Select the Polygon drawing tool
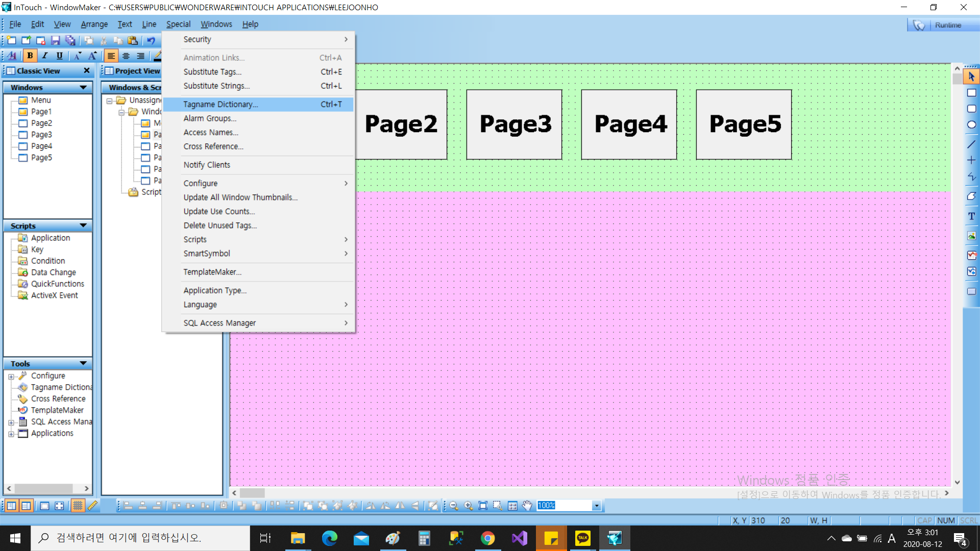The height and width of the screenshot is (551, 980). point(971,196)
